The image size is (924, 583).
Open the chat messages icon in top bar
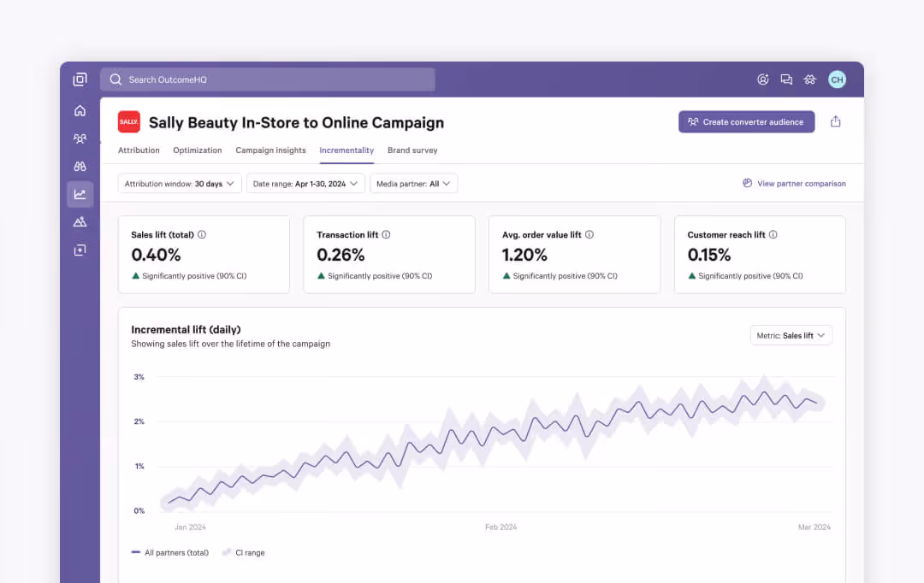(786, 79)
